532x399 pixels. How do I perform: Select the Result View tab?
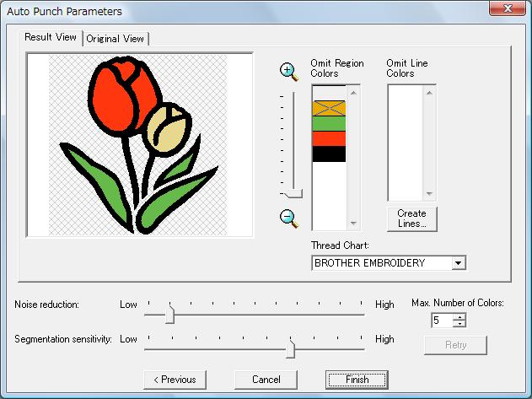pyautogui.click(x=51, y=37)
